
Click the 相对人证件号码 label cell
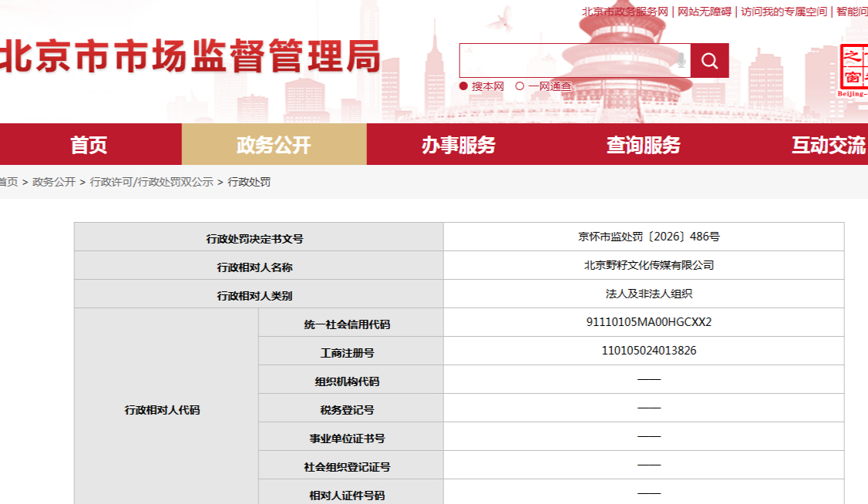[351, 492]
